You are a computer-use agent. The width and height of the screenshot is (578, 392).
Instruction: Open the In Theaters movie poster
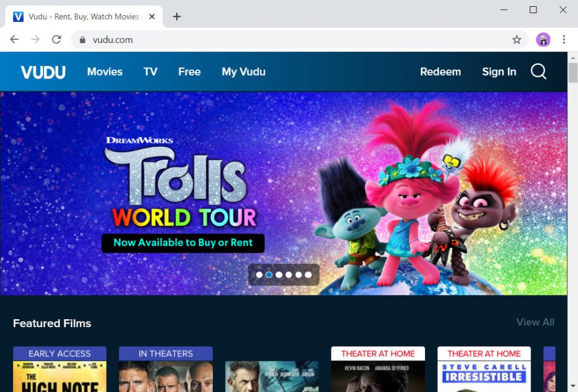166,369
